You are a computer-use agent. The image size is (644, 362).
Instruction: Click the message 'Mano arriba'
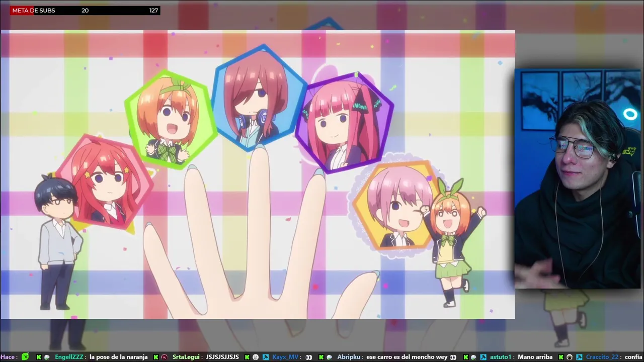(x=535, y=357)
